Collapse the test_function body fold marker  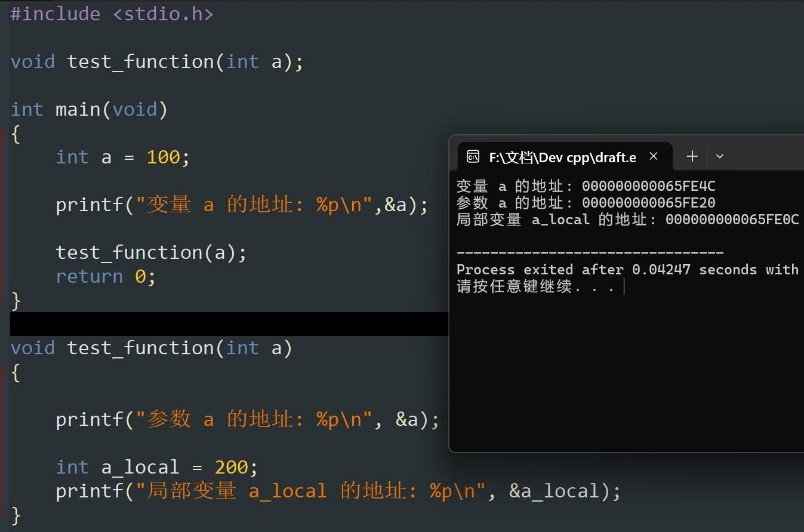tap(4, 372)
